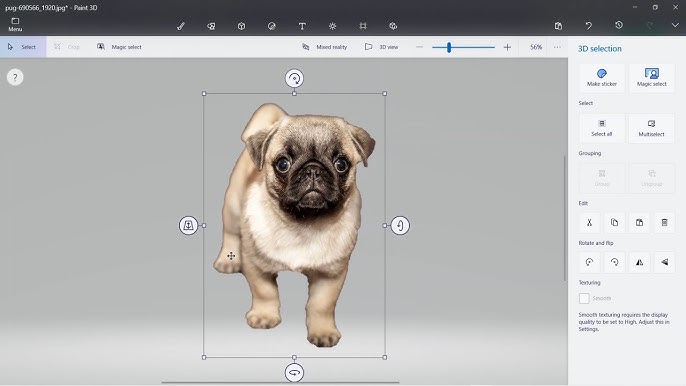Click the Z-position depth handle left of pug
The height and width of the screenshot is (386, 686).
(x=189, y=225)
